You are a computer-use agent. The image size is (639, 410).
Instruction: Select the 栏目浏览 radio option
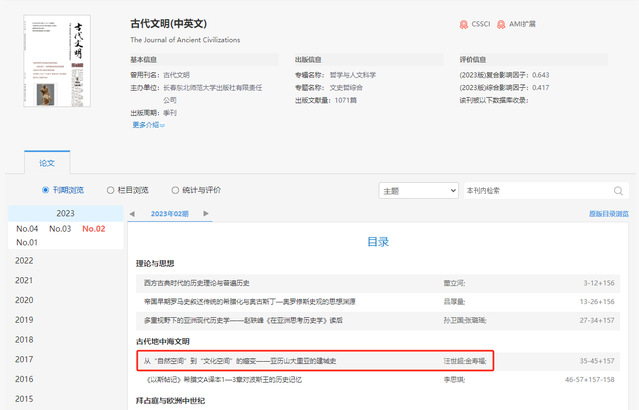(110, 189)
